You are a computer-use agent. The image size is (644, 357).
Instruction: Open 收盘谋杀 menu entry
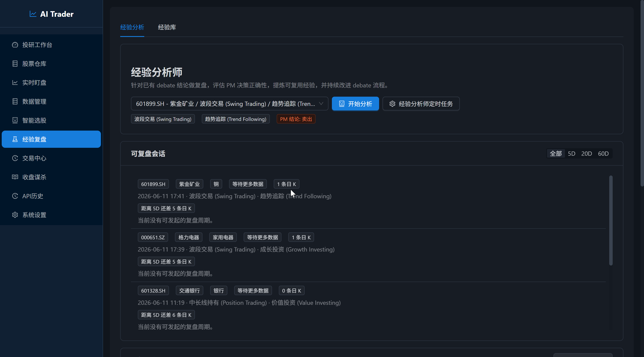point(51,177)
